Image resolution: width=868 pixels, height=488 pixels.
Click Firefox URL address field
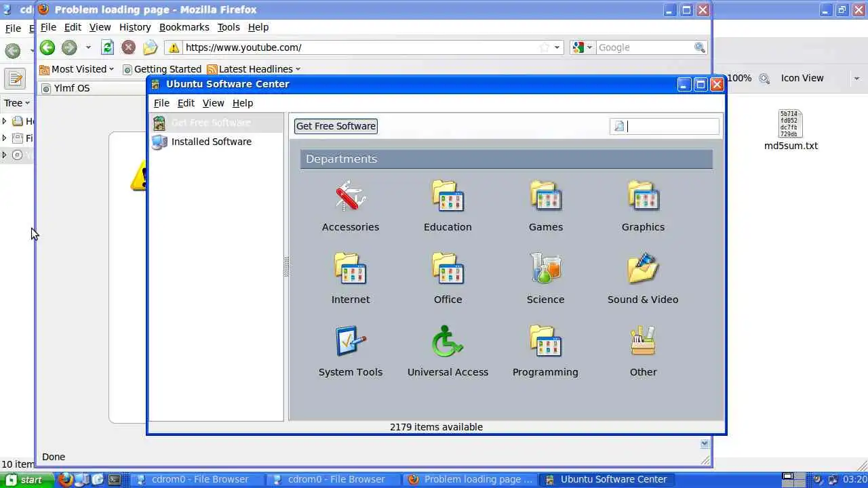pyautogui.click(x=359, y=47)
